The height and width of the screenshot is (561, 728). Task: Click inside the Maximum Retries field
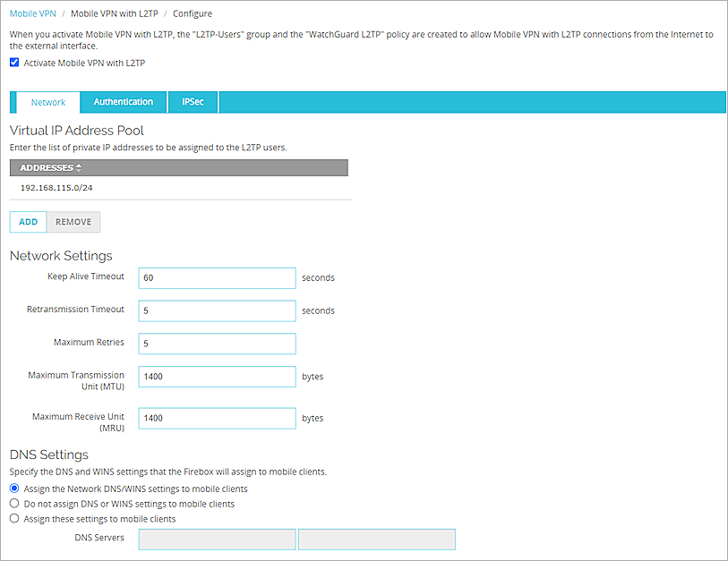(216, 344)
